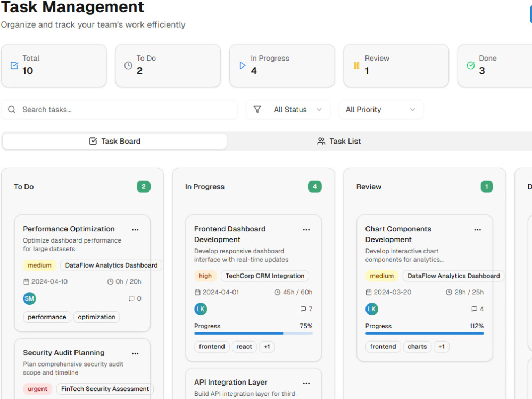
Task: Focus the Search tasks input field
Action: [x=119, y=110]
